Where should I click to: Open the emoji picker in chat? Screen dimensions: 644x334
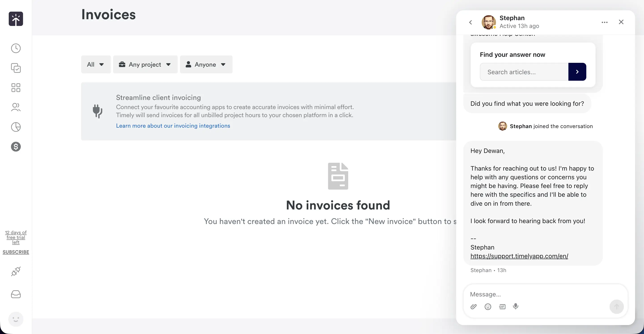[488, 307]
